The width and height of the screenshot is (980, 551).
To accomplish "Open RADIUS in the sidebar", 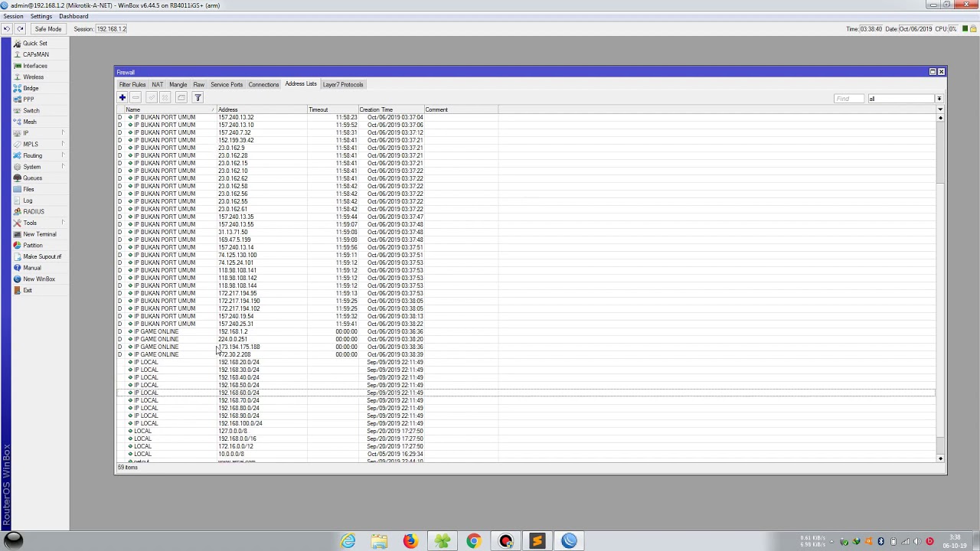I will pyautogui.click(x=33, y=212).
